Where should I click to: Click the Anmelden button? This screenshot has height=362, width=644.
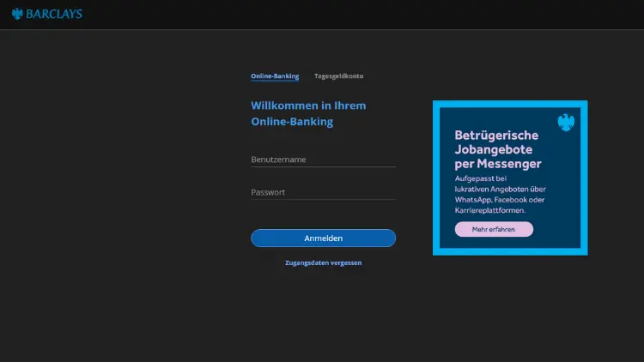323,238
